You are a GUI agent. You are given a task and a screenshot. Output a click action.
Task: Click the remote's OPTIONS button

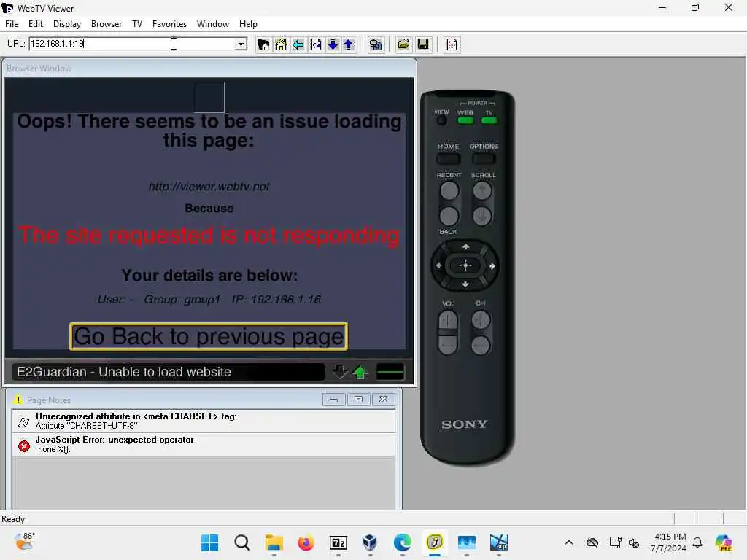coord(484,158)
